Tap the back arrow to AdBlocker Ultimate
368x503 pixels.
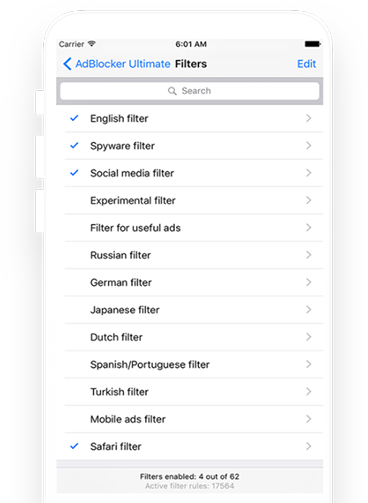(x=67, y=64)
